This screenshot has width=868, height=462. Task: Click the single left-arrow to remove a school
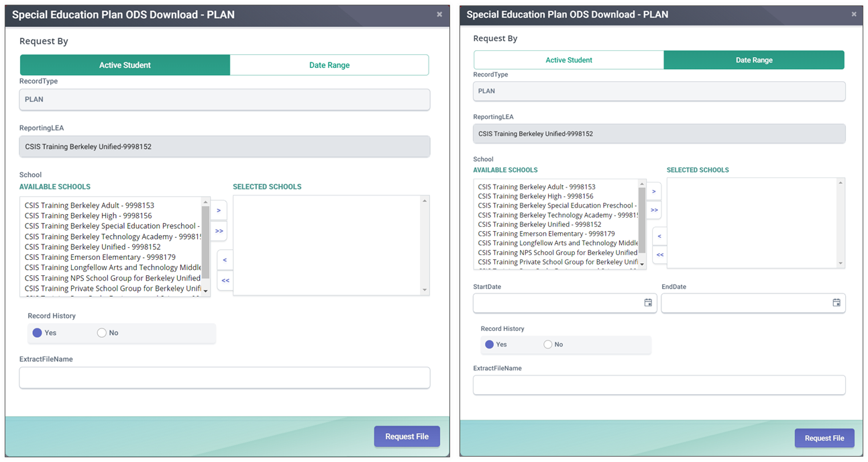(225, 259)
